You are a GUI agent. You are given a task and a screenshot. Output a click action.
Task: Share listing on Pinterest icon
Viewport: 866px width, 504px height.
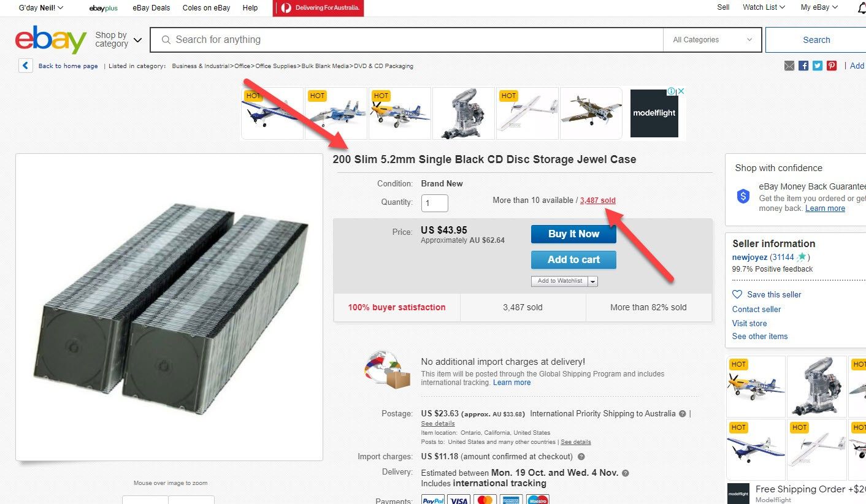pos(832,66)
